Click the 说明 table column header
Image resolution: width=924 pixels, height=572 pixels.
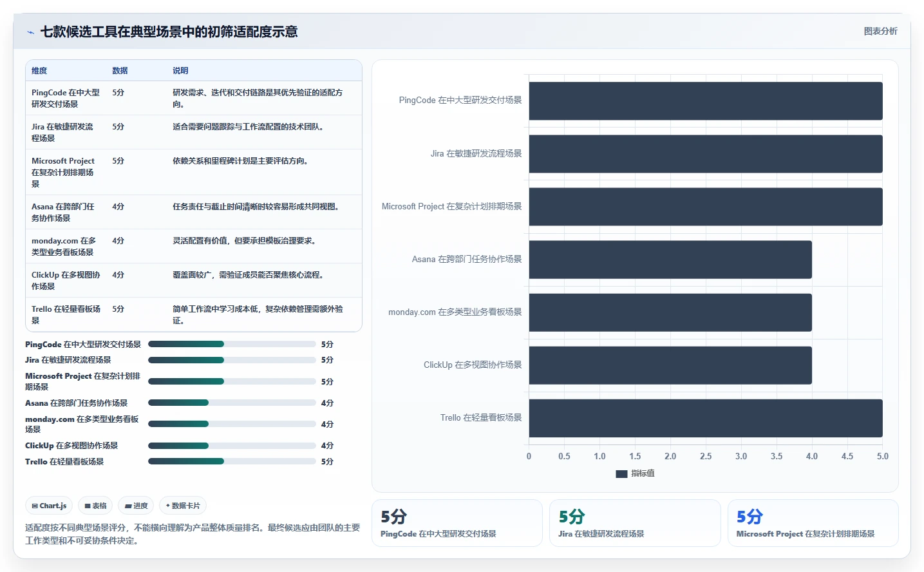(x=180, y=71)
